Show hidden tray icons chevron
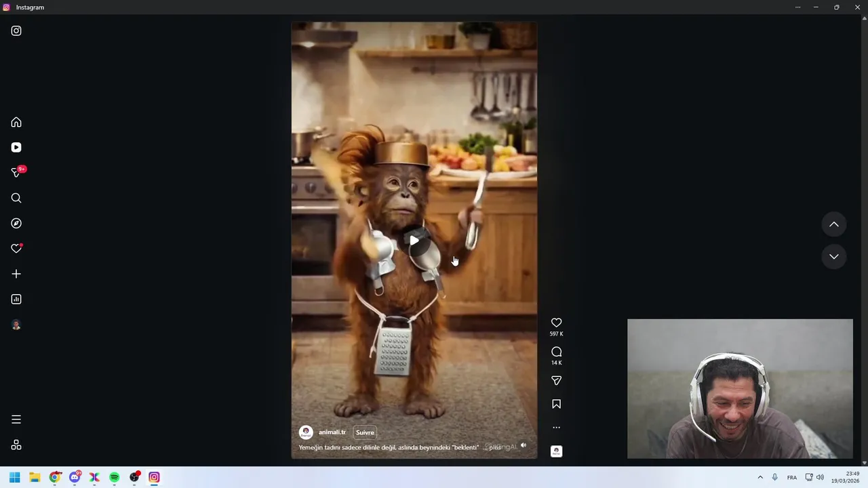868x488 pixels. point(760,477)
